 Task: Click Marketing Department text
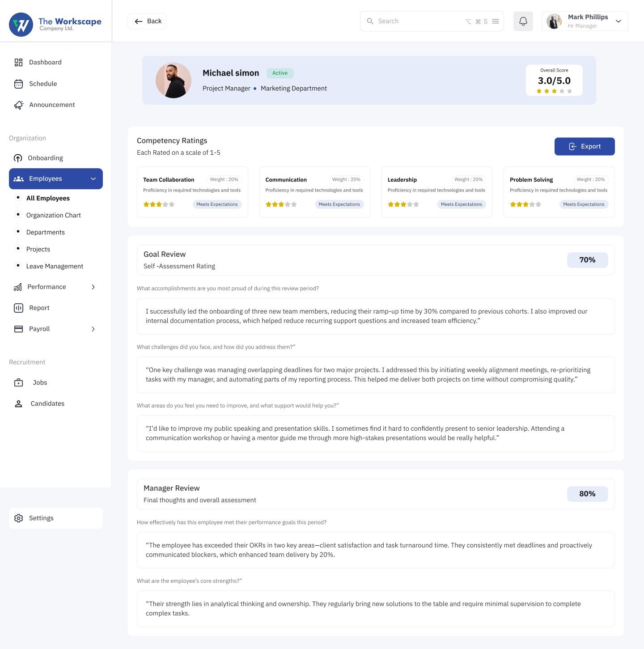[x=294, y=89]
